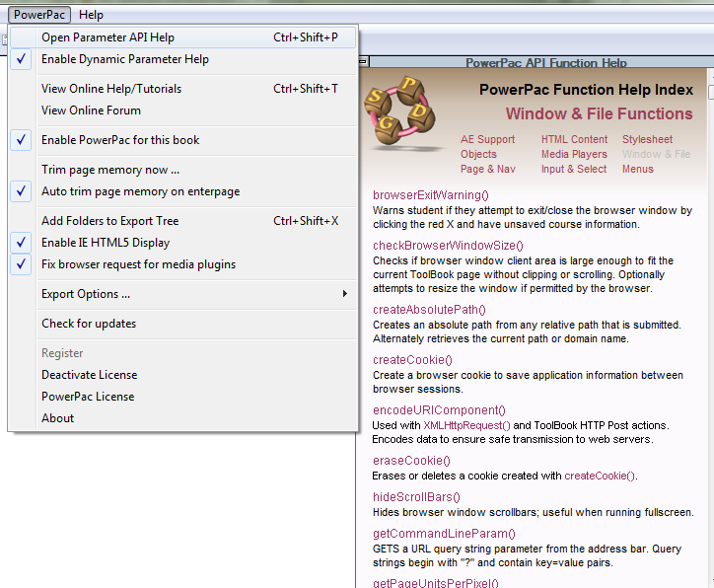The width and height of the screenshot is (714, 588).
Task: Click the small button left of help title bar
Action: tap(363, 61)
